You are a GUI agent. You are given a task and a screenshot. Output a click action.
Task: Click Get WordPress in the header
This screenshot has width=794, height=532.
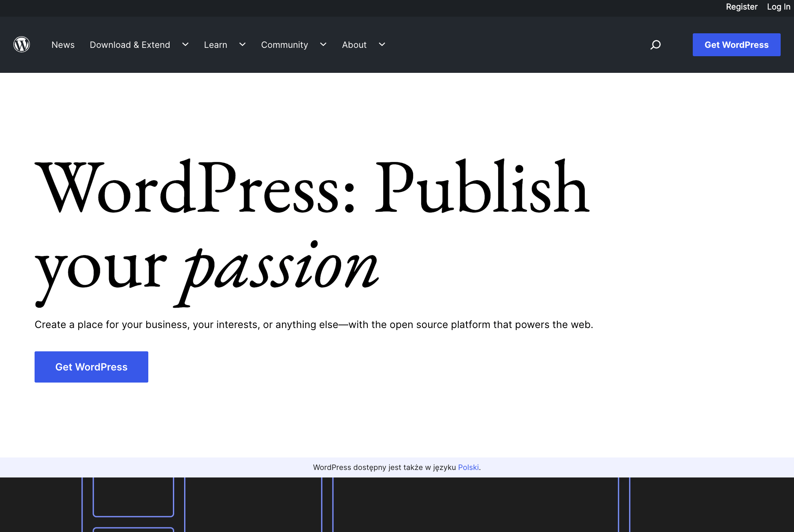click(x=736, y=45)
